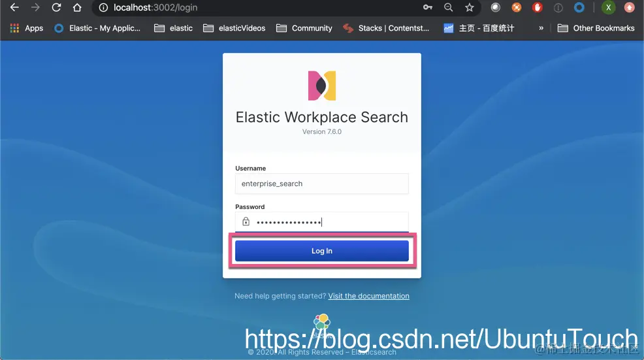Focus the Username field
Image resolution: width=644 pixels, height=360 pixels.
click(322, 184)
